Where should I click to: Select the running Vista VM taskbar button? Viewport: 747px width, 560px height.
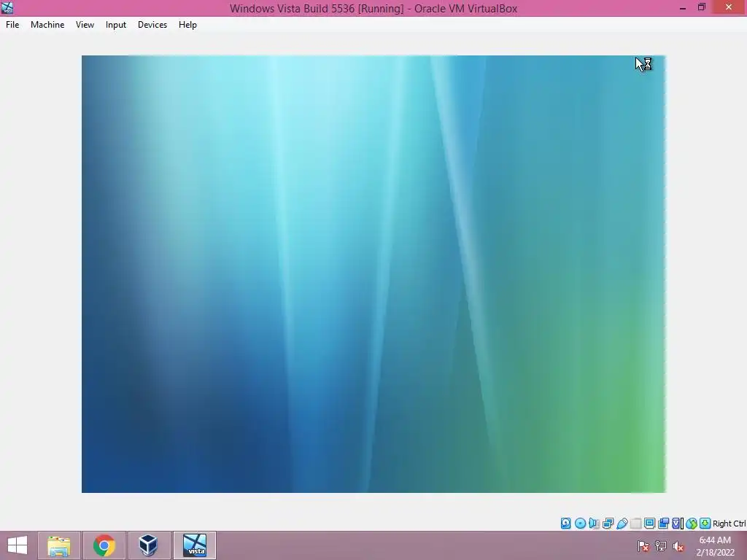(195, 545)
